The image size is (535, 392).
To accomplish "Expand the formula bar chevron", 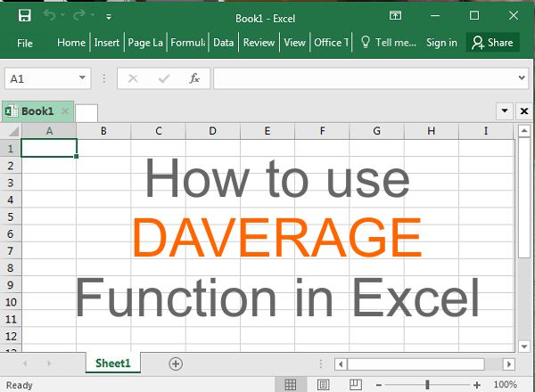I will tap(522, 78).
